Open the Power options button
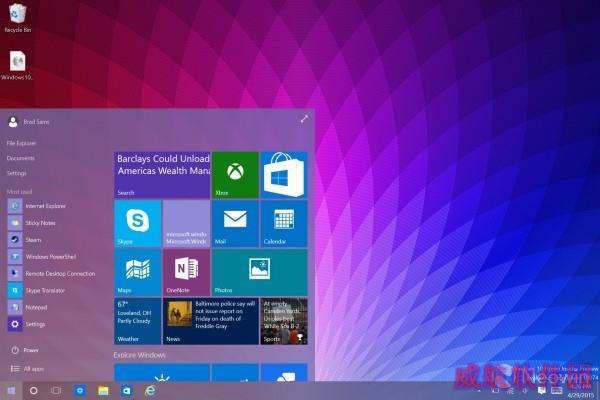Image resolution: width=600 pixels, height=400 pixels. (25, 350)
